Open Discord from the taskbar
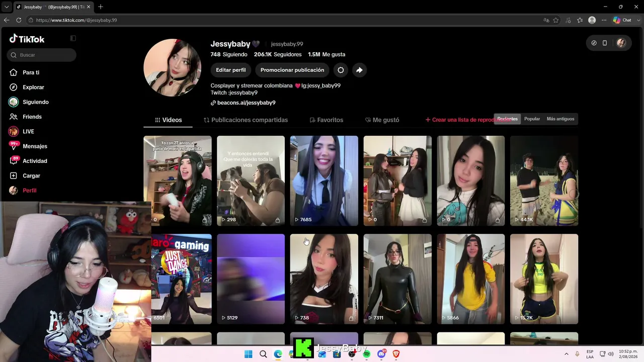The width and height of the screenshot is (644, 362). [381, 354]
